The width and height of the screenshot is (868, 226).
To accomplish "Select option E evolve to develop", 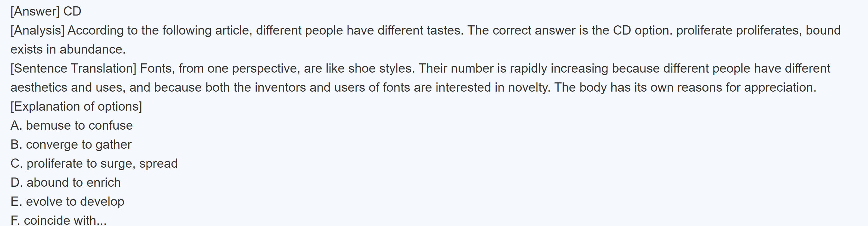I will click(x=67, y=202).
